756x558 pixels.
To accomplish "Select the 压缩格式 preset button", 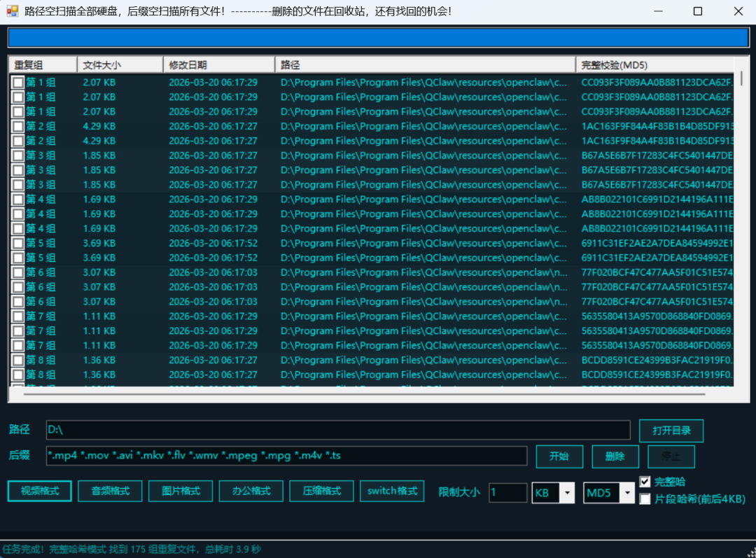I will pos(321,491).
